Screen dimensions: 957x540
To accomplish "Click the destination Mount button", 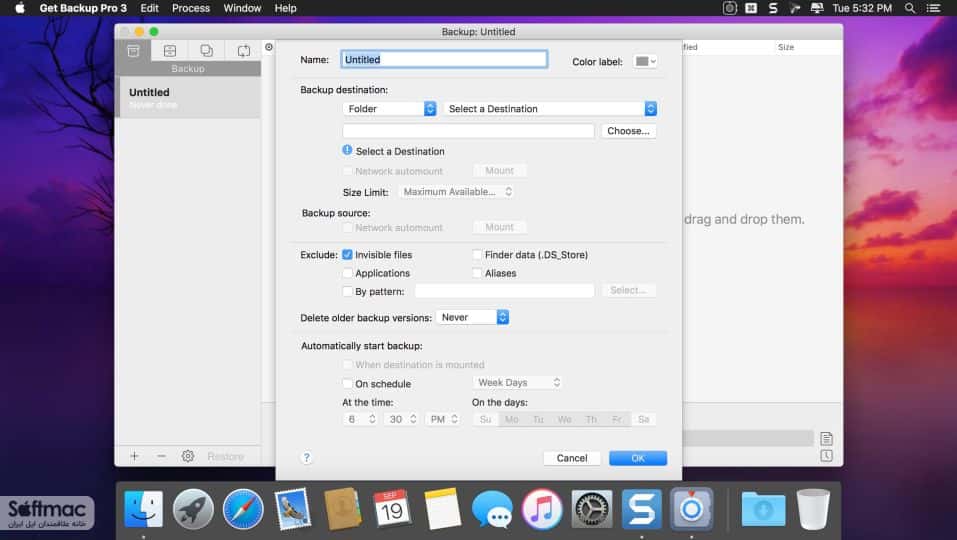I will [499, 171].
